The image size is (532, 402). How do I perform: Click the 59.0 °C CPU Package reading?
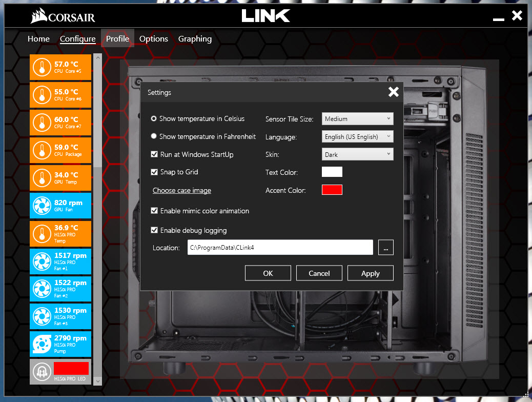pos(66,147)
